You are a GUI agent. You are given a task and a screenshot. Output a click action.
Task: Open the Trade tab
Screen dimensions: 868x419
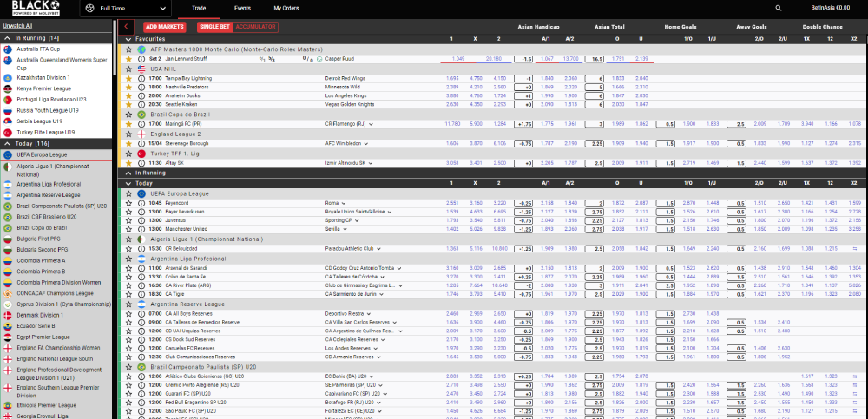pyautogui.click(x=199, y=9)
